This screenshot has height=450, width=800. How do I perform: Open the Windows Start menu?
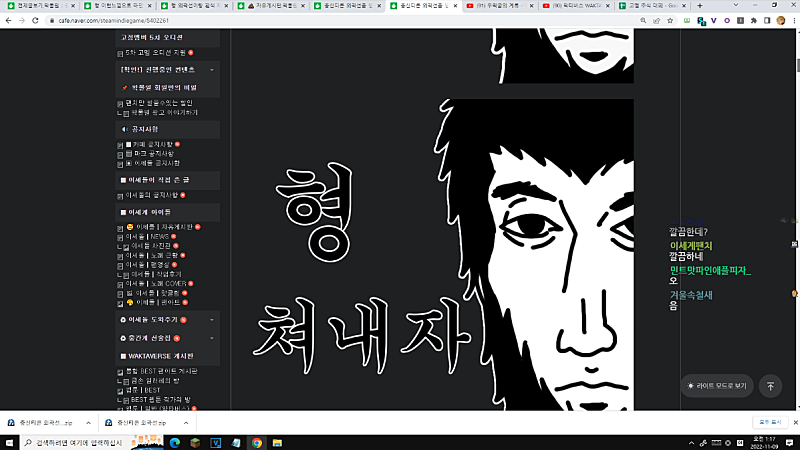9,443
